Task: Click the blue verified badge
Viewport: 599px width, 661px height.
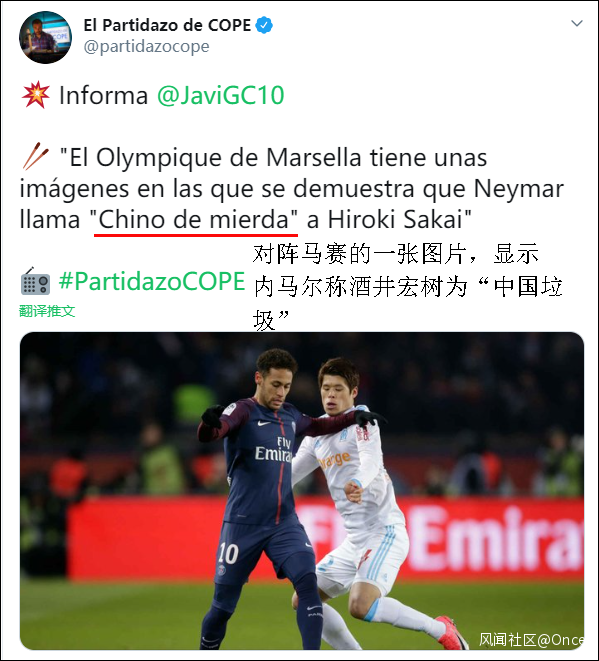Action: point(264,25)
